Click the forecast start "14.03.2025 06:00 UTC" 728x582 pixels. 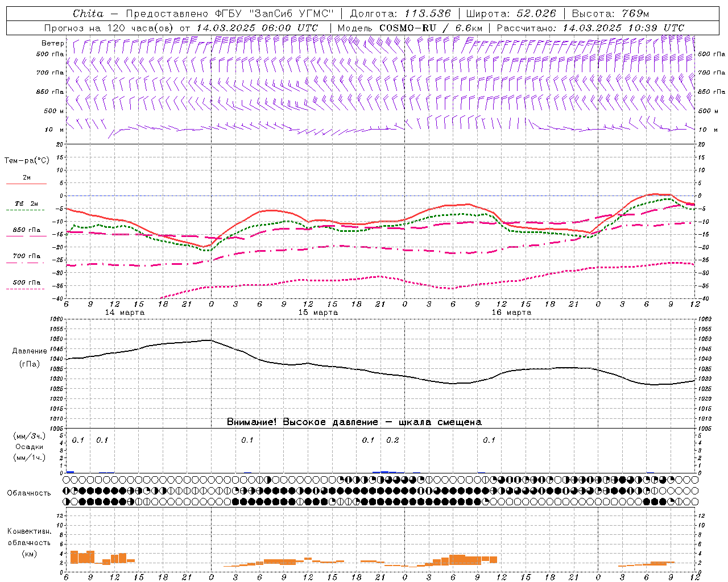click(x=257, y=28)
